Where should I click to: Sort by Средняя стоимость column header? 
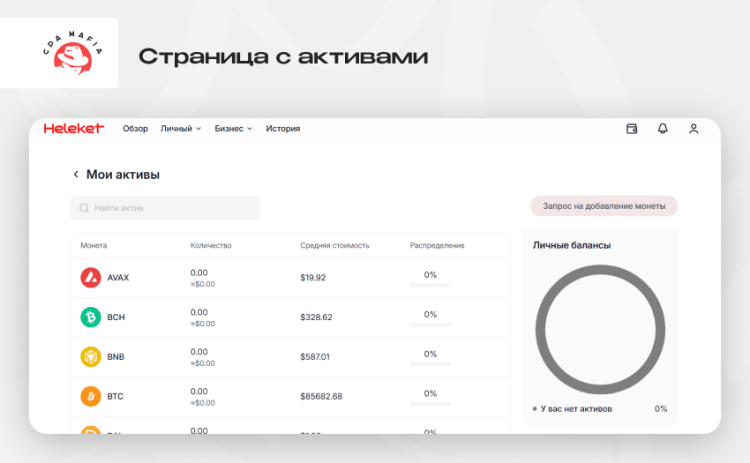pos(335,245)
